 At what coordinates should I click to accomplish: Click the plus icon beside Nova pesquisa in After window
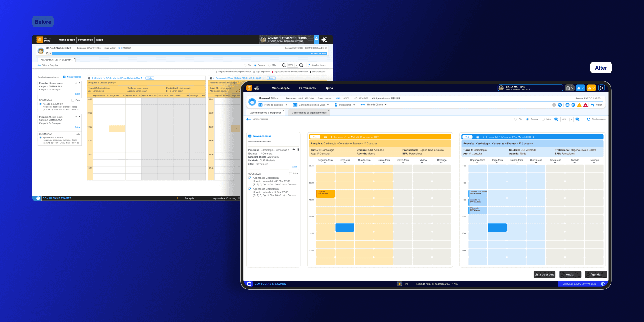click(x=250, y=136)
